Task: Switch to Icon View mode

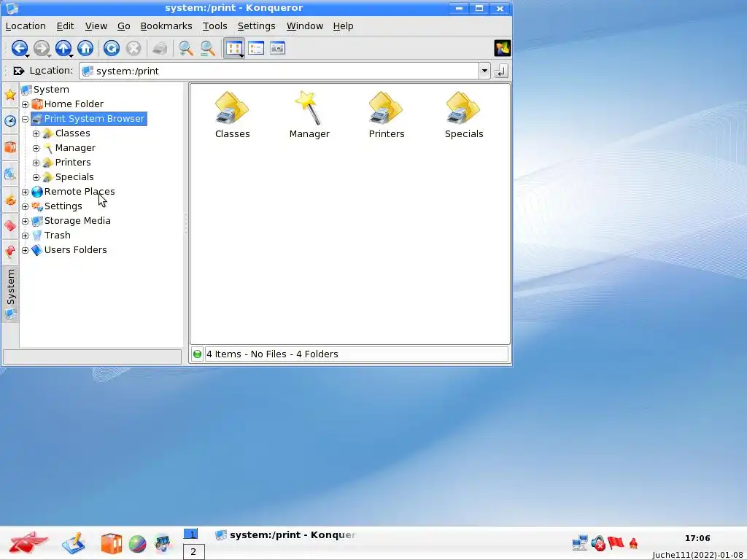Action: (x=234, y=48)
